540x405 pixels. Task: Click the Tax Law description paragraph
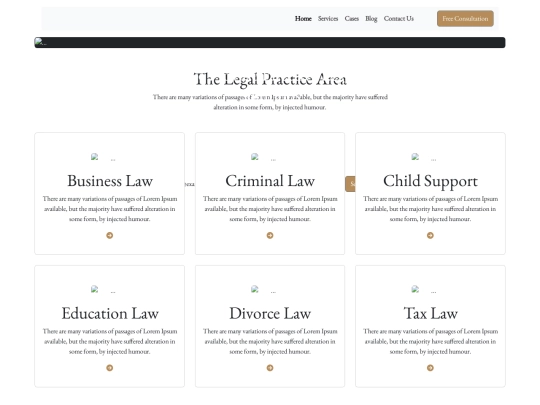(430, 341)
